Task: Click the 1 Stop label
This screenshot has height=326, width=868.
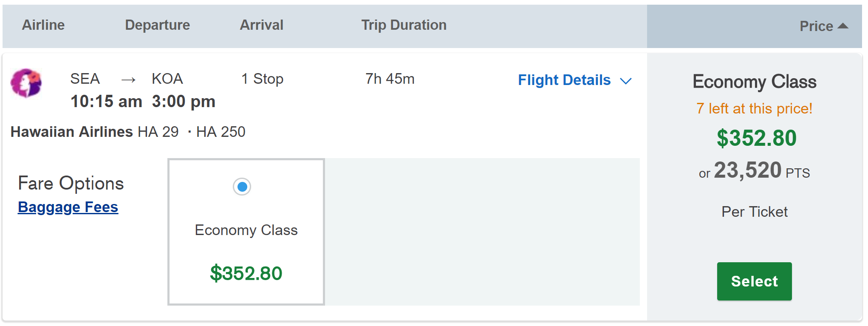Action: click(x=262, y=79)
